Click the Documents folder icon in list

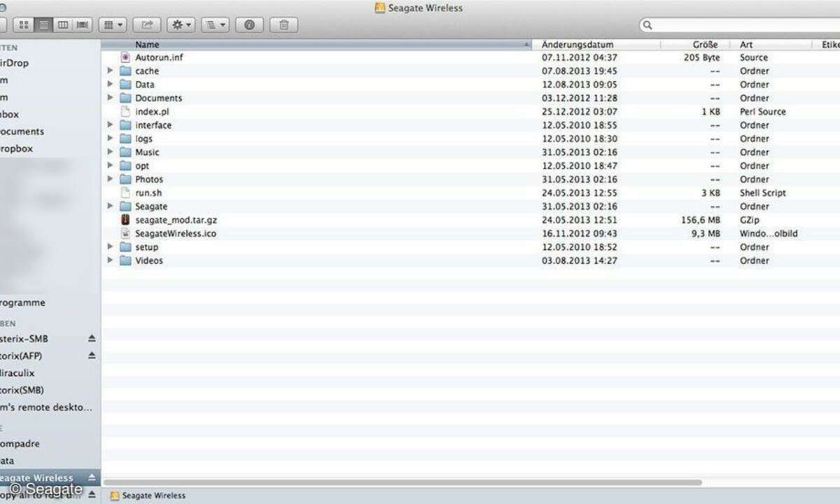[125, 98]
